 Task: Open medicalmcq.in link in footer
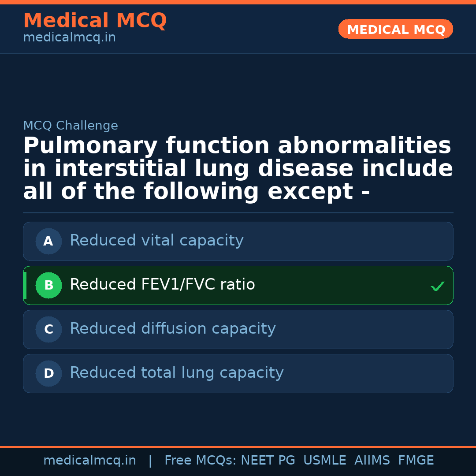coord(89,461)
